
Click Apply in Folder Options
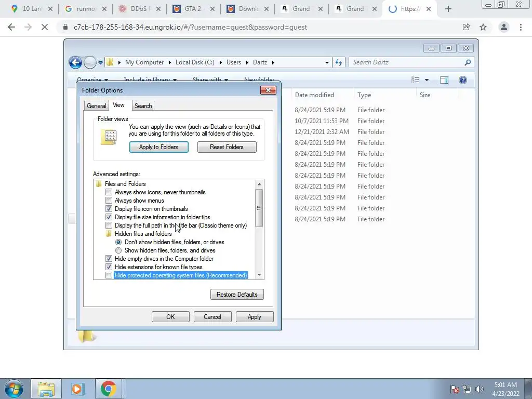(255, 317)
